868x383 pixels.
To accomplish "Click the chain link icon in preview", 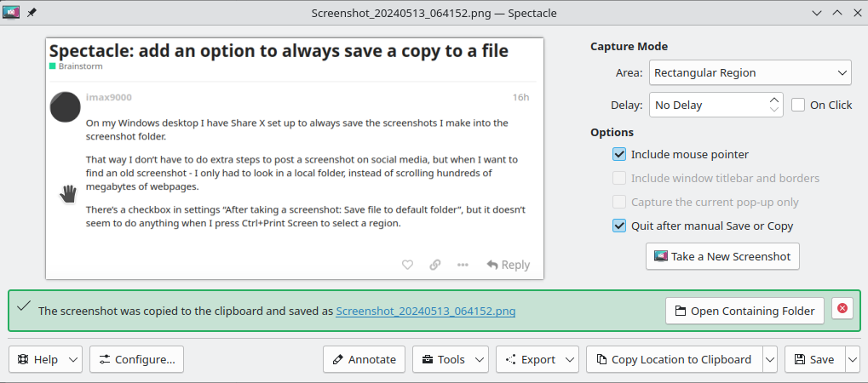I will [435, 265].
